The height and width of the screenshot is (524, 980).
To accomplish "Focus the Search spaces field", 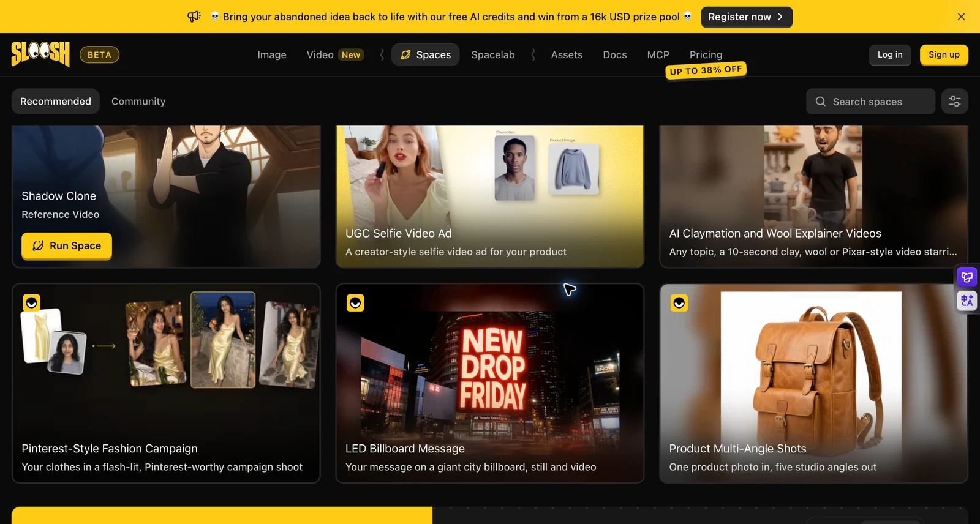I will [870, 102].
